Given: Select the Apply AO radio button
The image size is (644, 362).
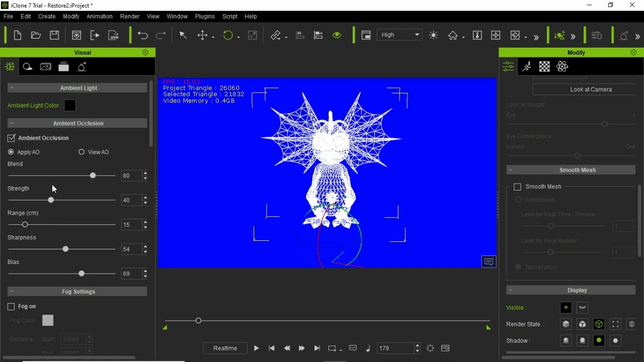Looking at the screenshot, I should [11, 152].
